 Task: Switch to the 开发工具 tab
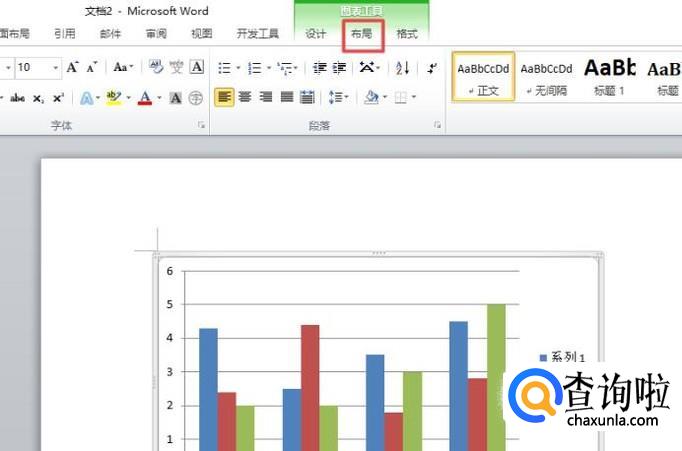[258, 33]
